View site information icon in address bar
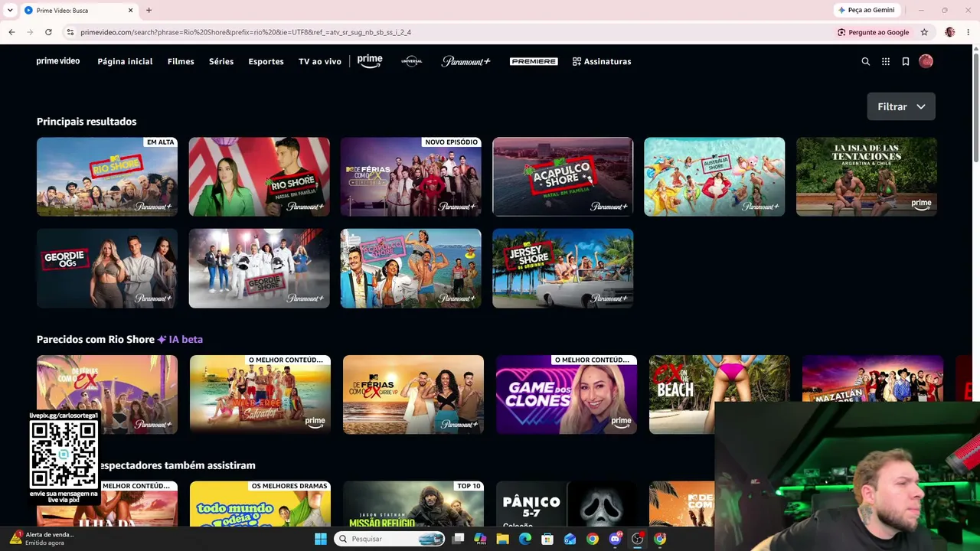The width and height of the screenshot is (980, 551). click(x=70, y=32)
